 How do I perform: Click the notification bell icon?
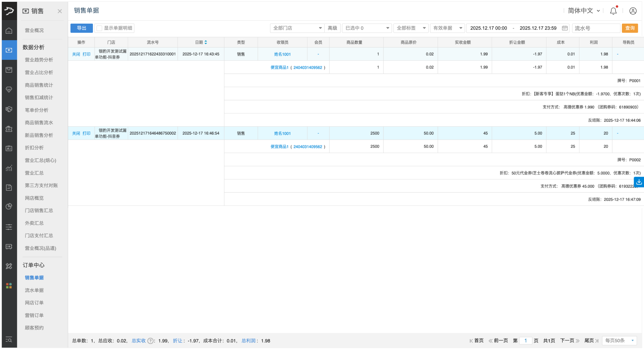coord(613,11)
